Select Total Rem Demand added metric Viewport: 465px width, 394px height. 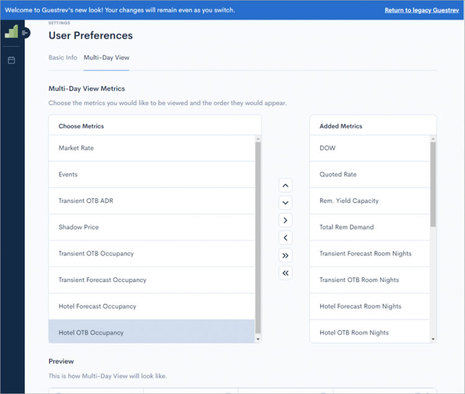pyautogui.click(x=370, y=227)
